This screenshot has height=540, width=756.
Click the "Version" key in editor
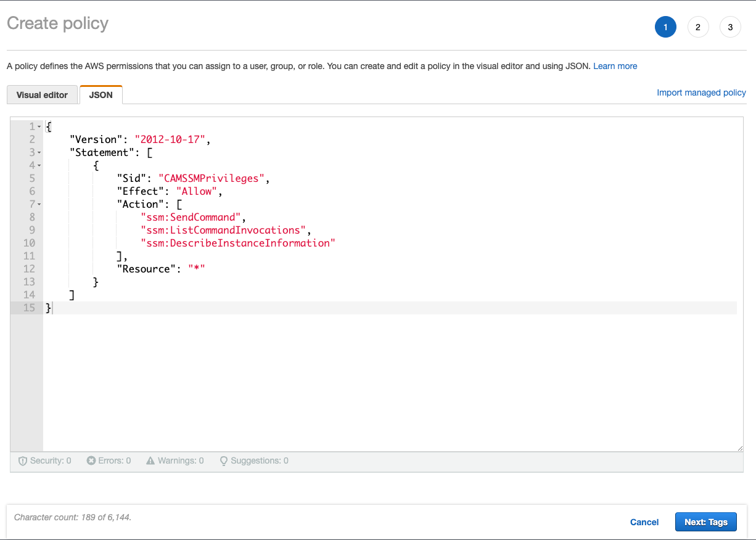[x=96, y=139]
